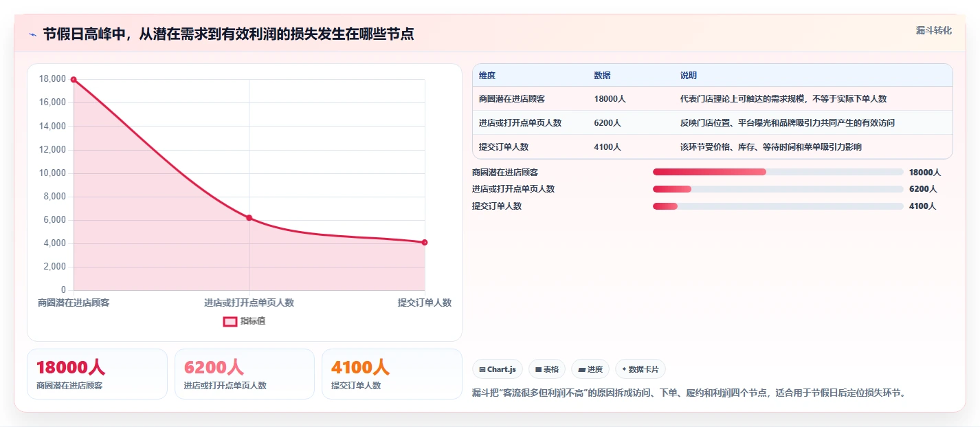
Task: Click x-axis label 商圈潜在进店顾客
Action: click(x=74, y=303)
